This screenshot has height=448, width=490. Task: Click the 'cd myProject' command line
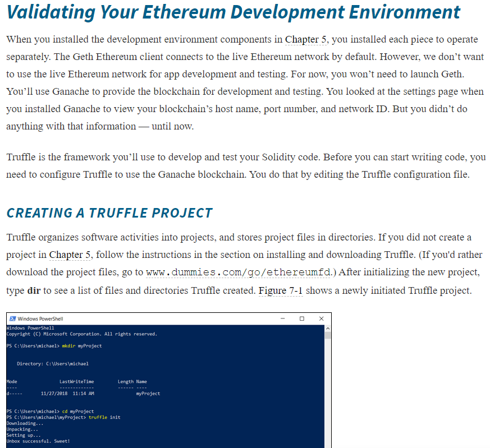(50, 412)
